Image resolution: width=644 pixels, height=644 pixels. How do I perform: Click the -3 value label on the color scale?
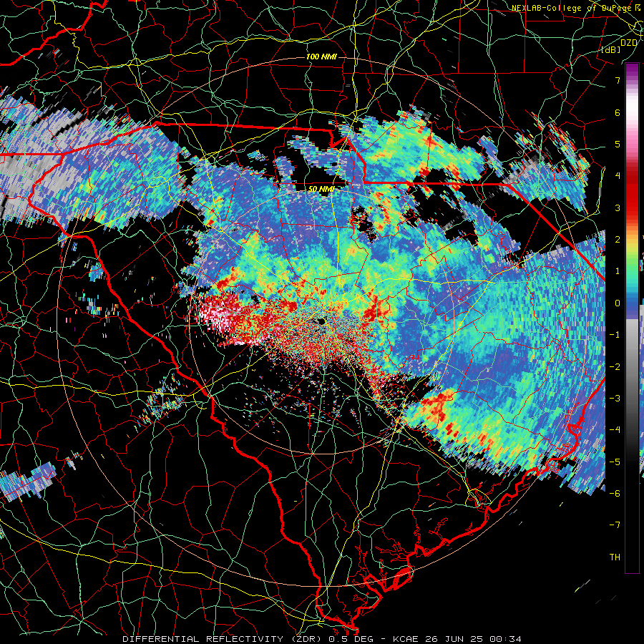click(x=615, y=398)
